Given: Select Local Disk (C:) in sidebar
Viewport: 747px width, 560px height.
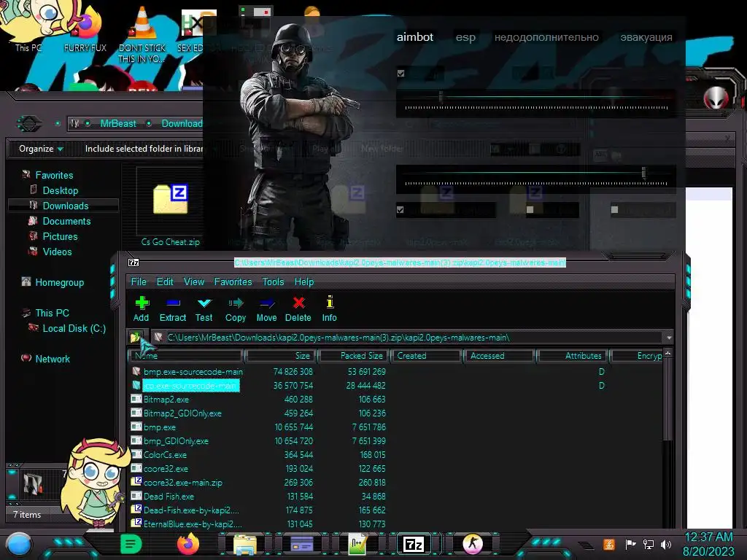Looking at the screenshot, I should pyautogui.click(x=74, y=328).
